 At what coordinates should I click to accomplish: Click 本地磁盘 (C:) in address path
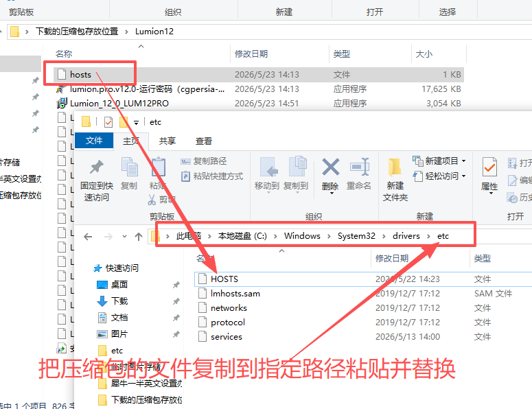click(x=242, y=236)
